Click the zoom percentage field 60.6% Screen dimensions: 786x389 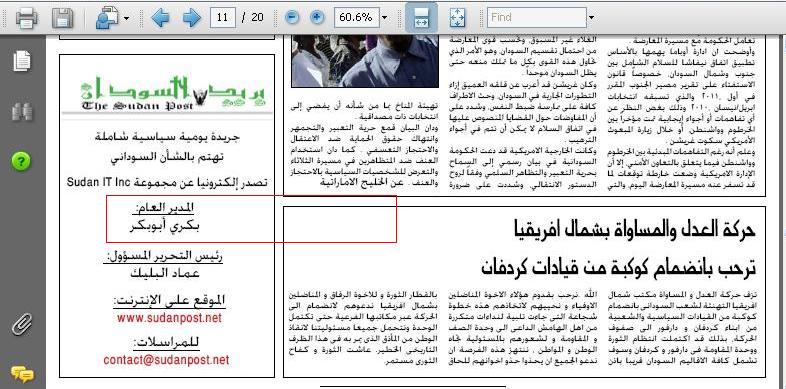pyautogui.click(x=356, y=18)
